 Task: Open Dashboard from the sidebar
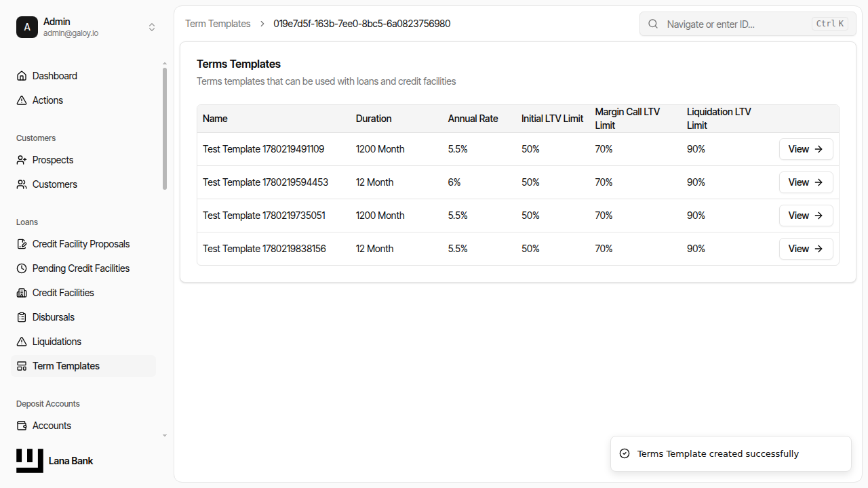click(x=83, y=76)
